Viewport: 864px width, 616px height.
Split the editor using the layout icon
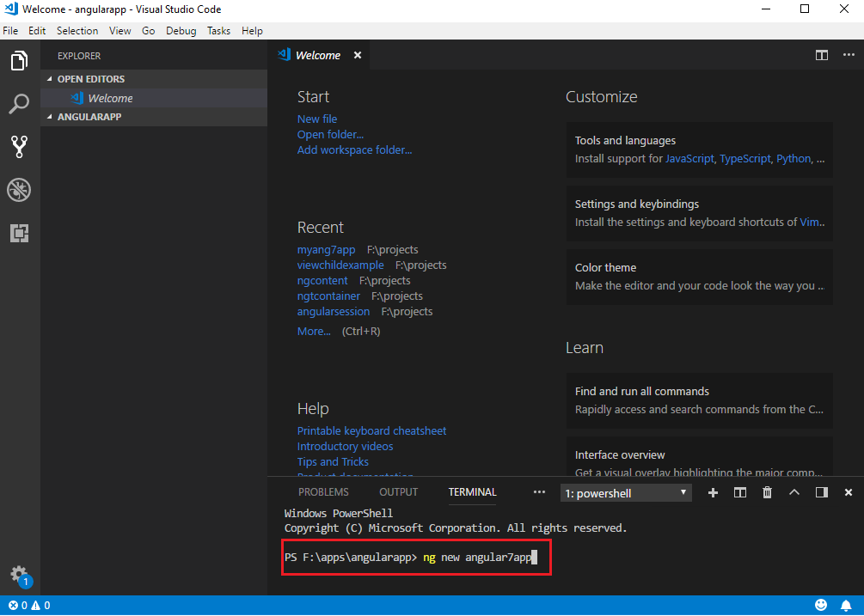click(822, 55)
